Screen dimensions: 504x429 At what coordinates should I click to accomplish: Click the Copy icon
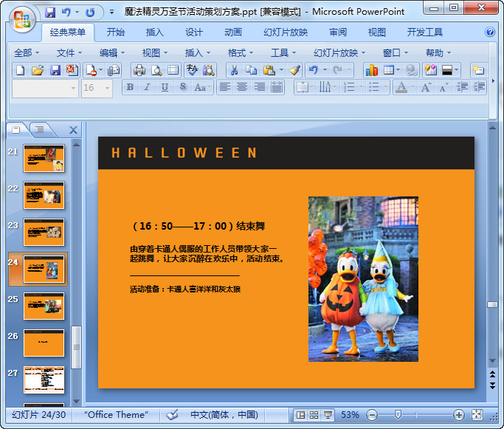point(251,70)
